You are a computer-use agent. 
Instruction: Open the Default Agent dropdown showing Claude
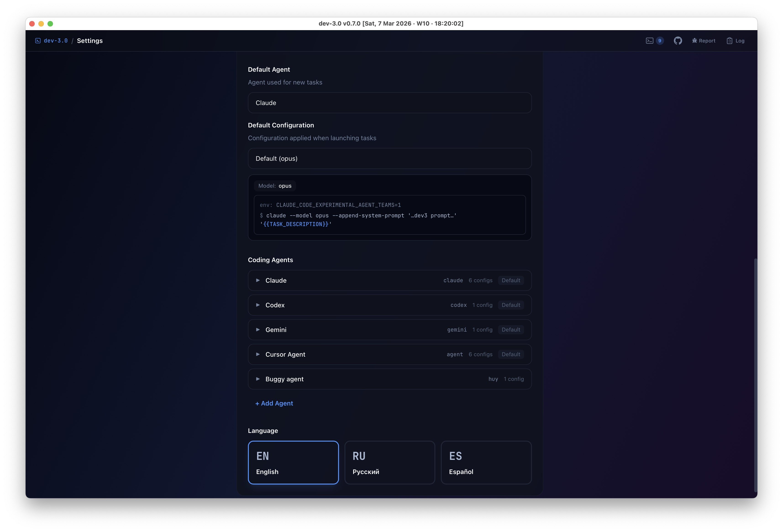coord(389,103)
